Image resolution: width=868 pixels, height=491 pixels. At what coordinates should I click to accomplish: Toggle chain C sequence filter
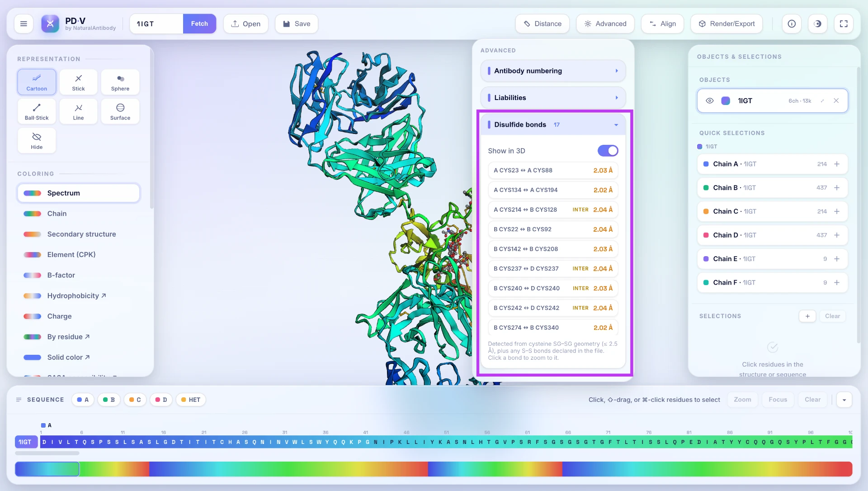point(135,400)
